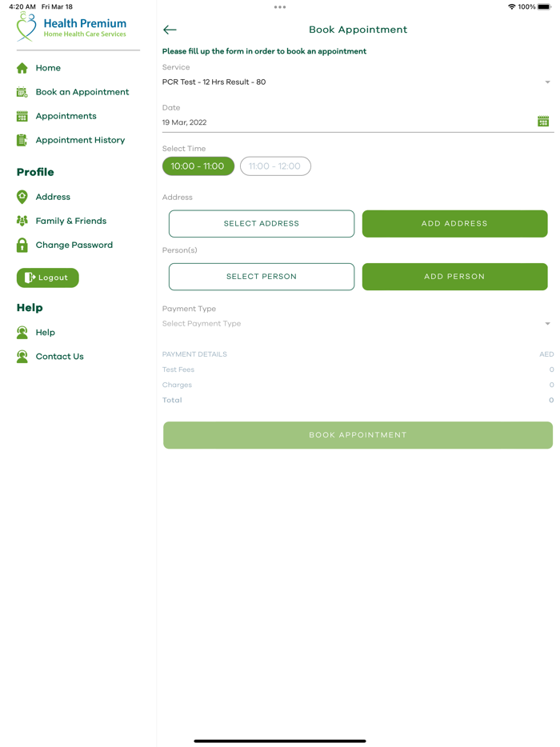
Task: Expand the Service dropdown arrow
Action: (x=548, y=82)
